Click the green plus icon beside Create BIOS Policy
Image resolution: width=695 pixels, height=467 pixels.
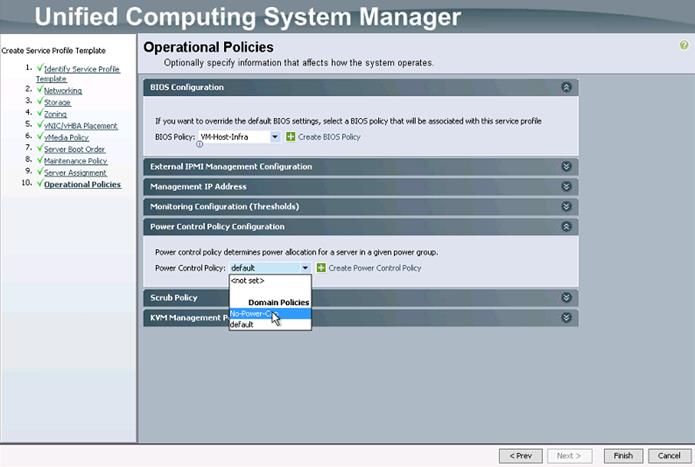(290, 137)
